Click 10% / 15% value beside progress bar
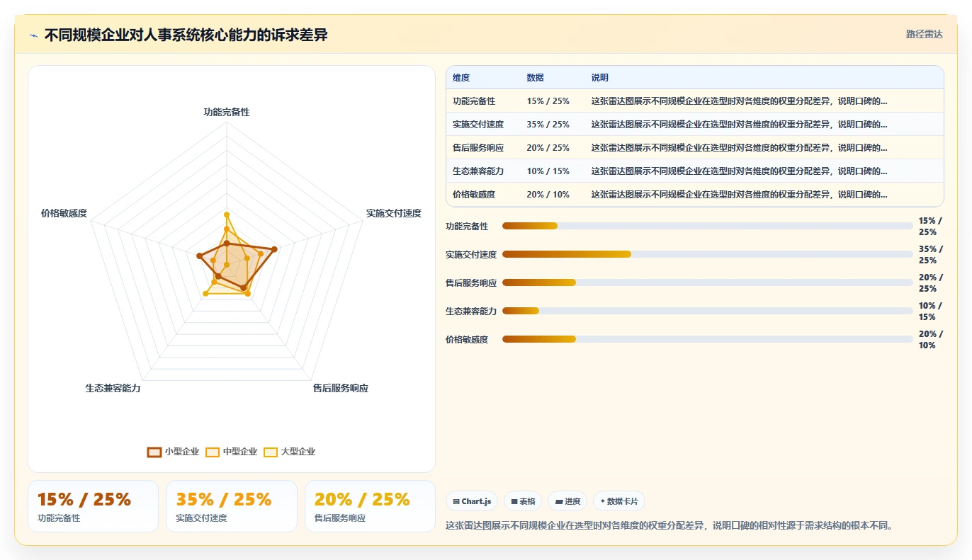Screen dimensions: 972x560 (x=930, y=312)
